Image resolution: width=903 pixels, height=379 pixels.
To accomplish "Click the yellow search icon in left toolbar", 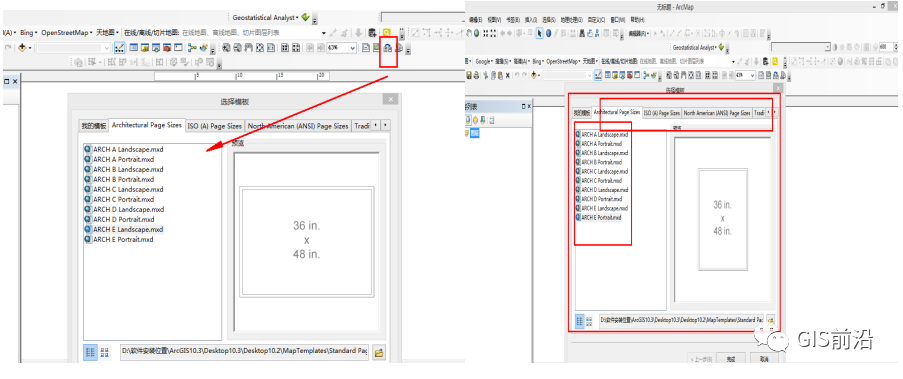I will pyautogui.click(x=386, y=33).
